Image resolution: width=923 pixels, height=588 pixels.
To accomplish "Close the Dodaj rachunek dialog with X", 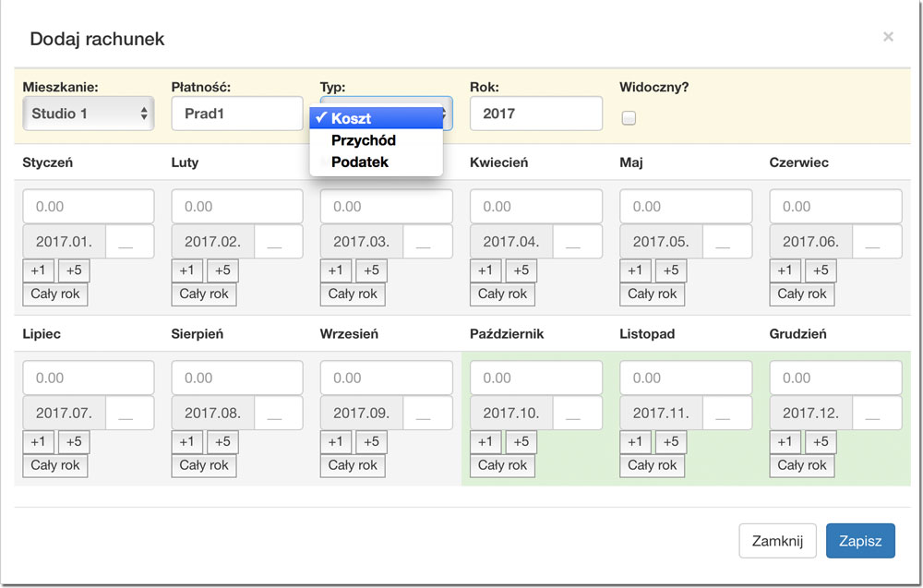I will [x=888, y=37].
